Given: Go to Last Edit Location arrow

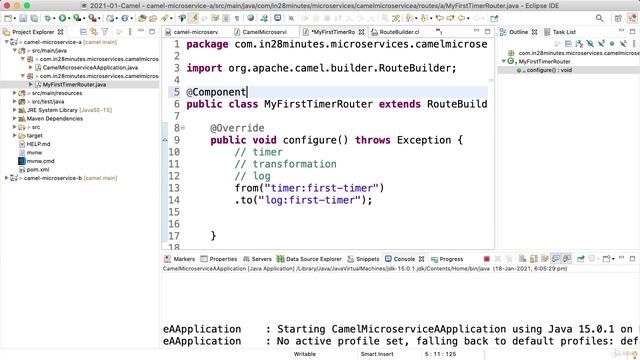Looking at the screenshot, I should (x=440, y=18).
